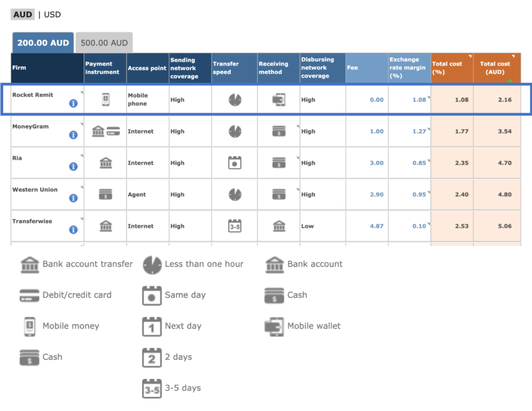
Task: Click the 3-5 days legend icon
Action: coord(152,388)
